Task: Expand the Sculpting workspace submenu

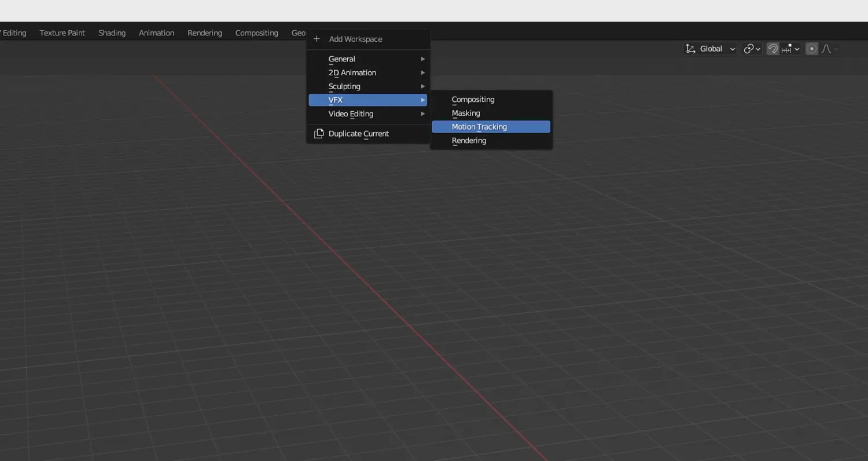Action: 368,86
